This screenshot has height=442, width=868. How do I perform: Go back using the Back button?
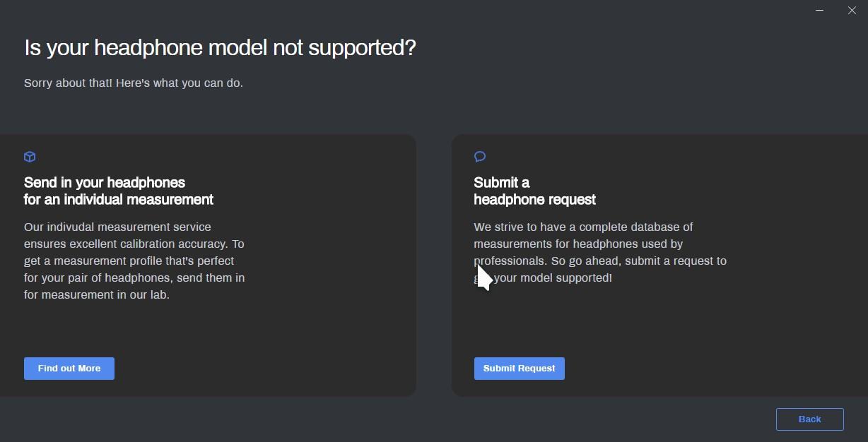(809, 419)
